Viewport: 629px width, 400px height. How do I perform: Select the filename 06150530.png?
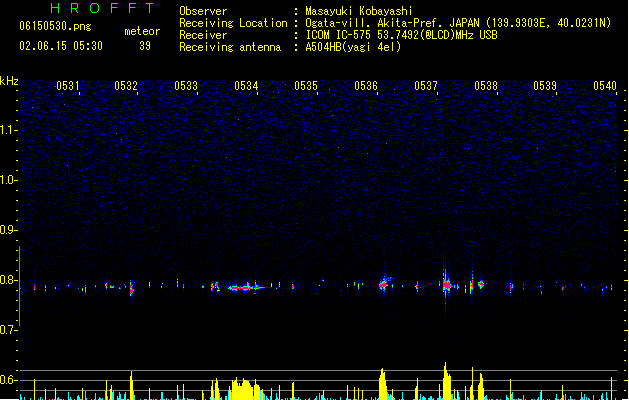coord(55,26)
